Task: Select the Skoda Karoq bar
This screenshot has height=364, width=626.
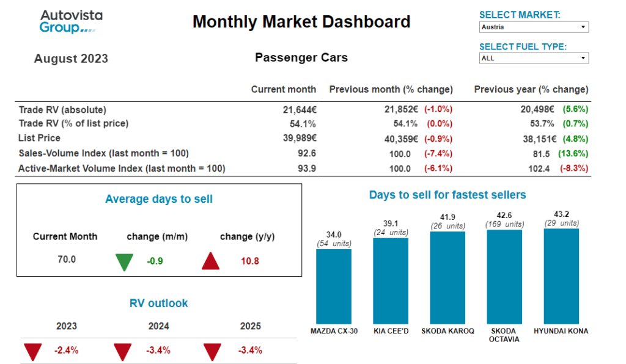Action: click(447, 278)
